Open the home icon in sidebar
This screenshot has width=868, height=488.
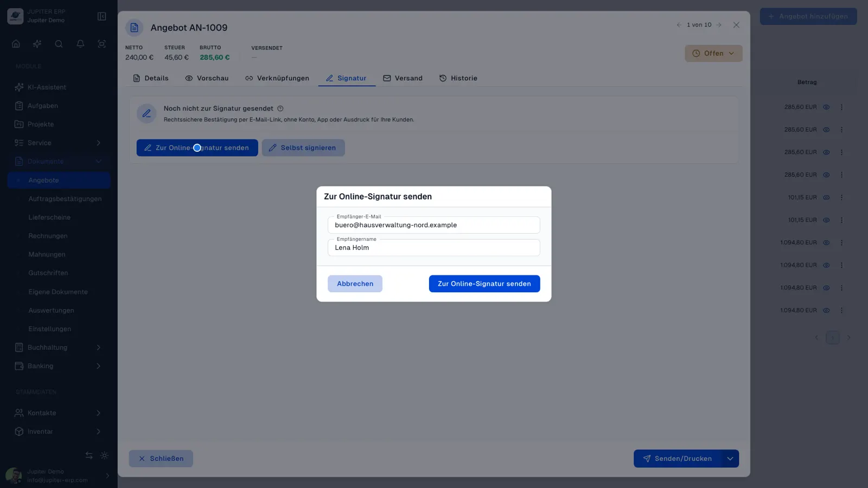(x=16, y=44)
